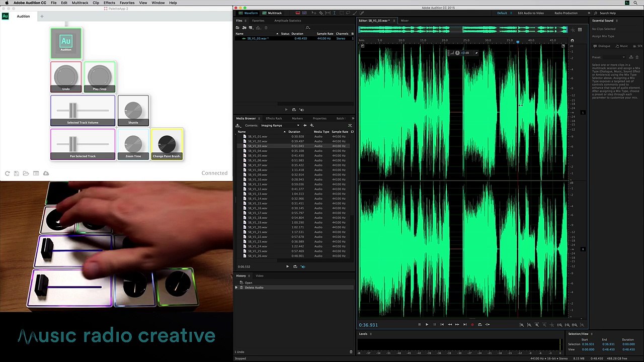644x362 pixels.
Task: Toggle Loop Playback in the editor transport
Action: [479, 325]
